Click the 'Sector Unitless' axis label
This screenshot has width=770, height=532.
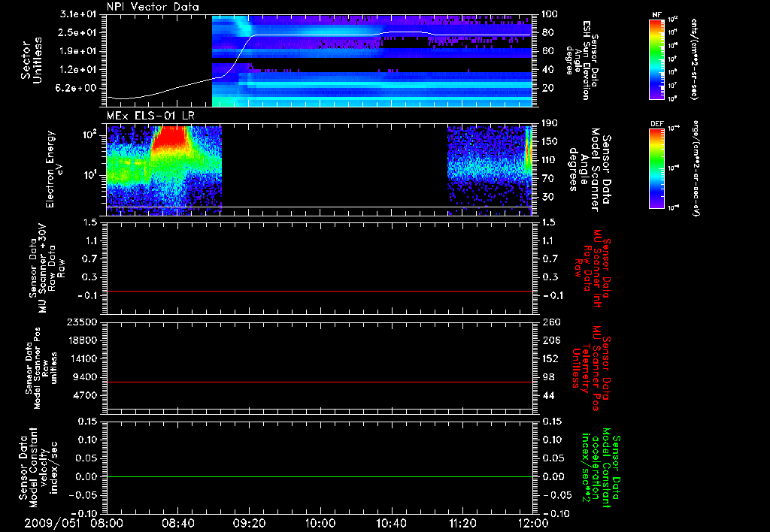(x=32, y=60)
